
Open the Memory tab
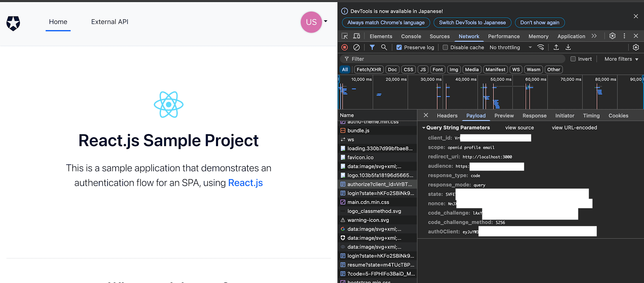coord(538,36)
